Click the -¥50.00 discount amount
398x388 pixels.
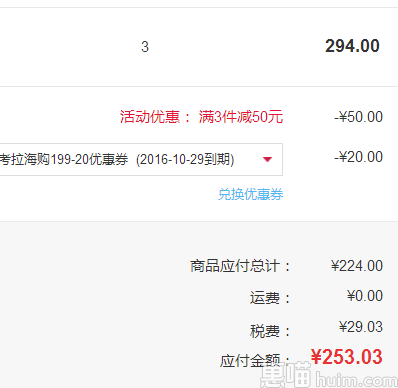pos(359,117)
